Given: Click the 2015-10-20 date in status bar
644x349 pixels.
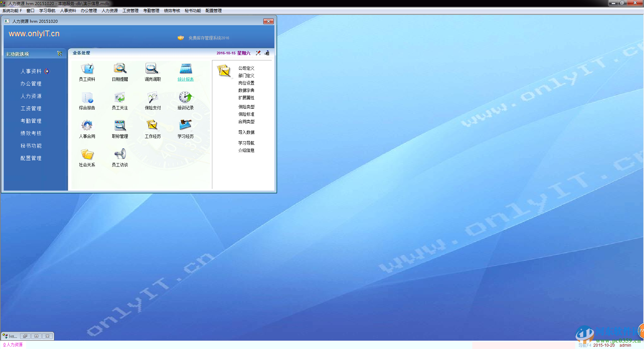Looking at the screenshot, I should click(x=604, y=345).
